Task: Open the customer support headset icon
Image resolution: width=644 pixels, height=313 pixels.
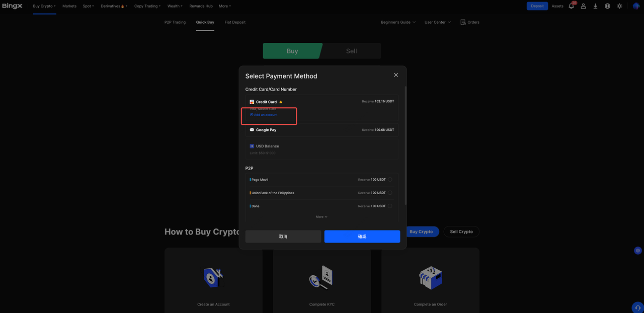Action: pyautogui.click(x=638, y=307)
